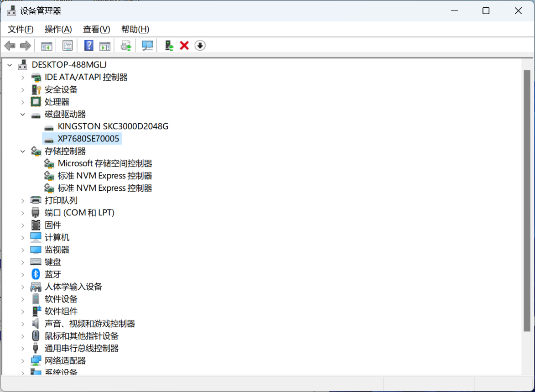Toggle the show/hide action pane icon
Viewport: 535px width, 392px height.
point(105,46)
